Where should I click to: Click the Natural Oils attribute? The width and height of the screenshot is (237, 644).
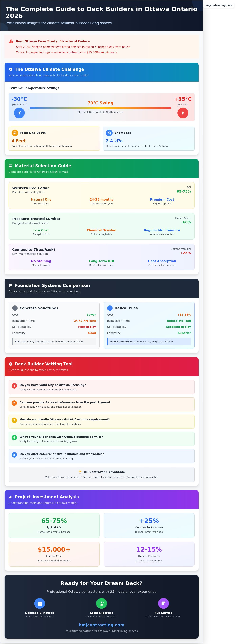pyautogui.click(x=41, y=200)
